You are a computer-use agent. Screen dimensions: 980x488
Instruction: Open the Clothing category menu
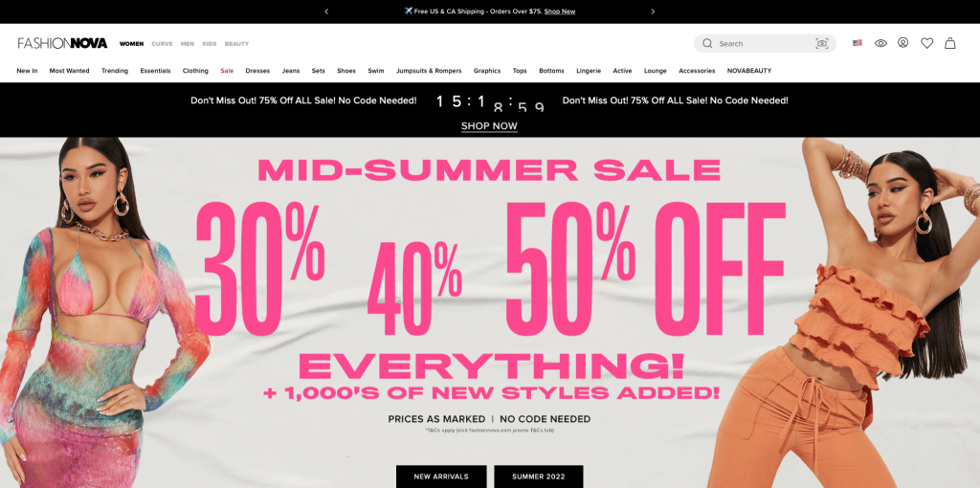(x=195, y=71)
